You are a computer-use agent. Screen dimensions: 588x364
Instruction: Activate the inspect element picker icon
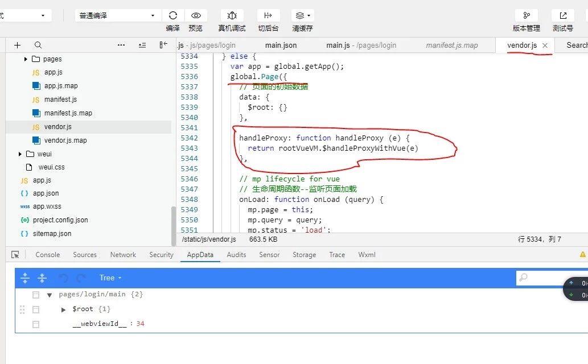[15, 255]
